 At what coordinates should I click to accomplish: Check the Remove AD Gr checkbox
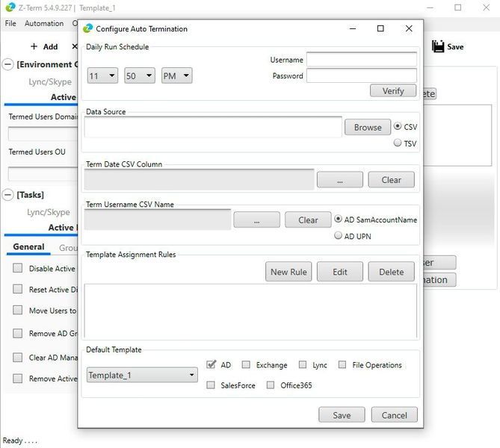click(17, 333)
